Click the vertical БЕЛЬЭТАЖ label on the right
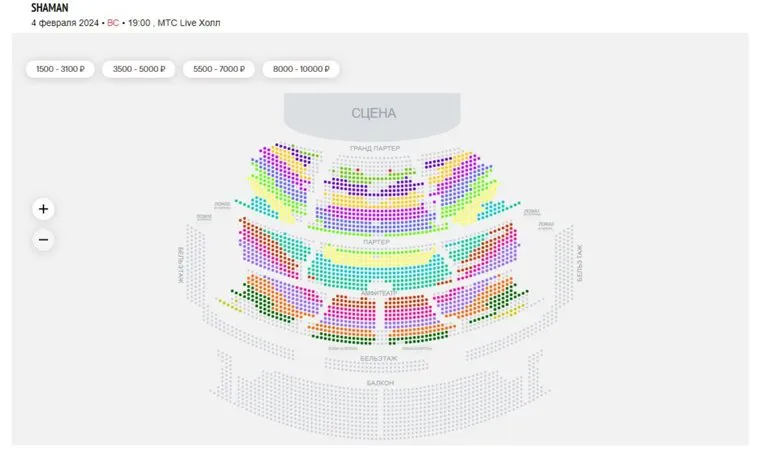The width and height of the screenshot is (760, 452). click(x=578, y=263)
